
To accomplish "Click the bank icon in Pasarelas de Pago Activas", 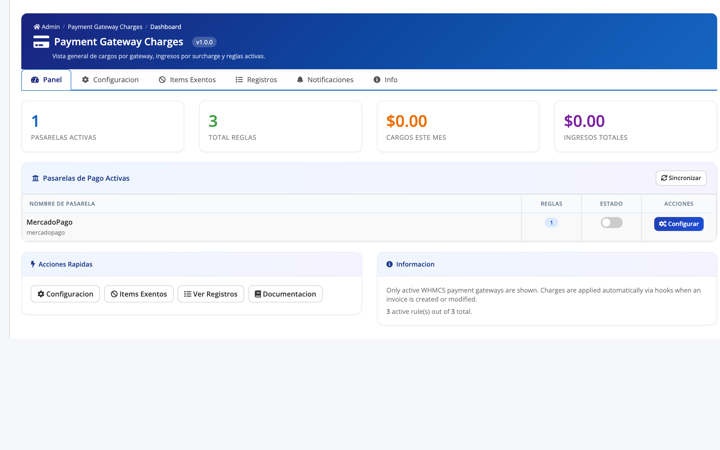I will [35, 178].
